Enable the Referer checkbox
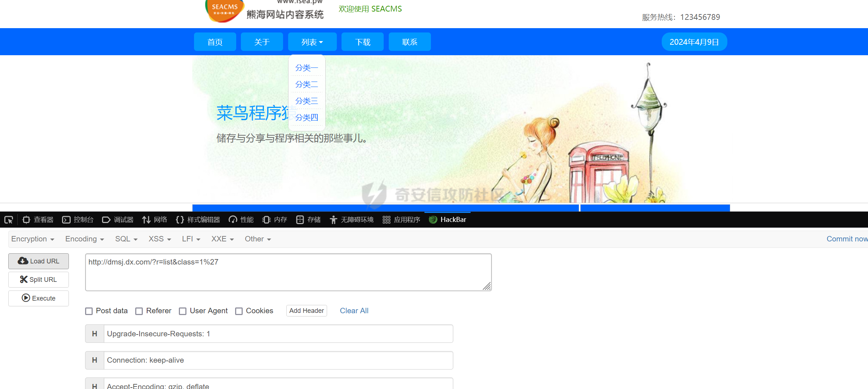This screenshot has width=868, height=389. coord(139,311)
